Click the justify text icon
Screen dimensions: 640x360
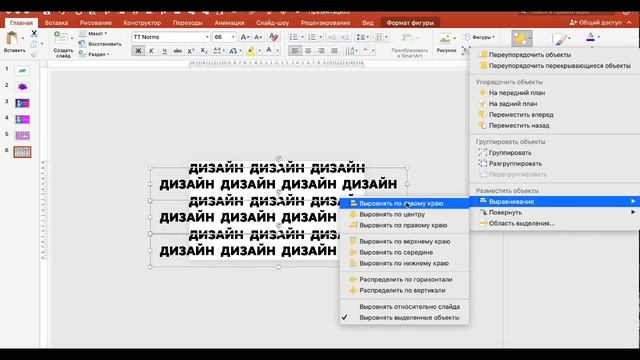coord(334,51)
